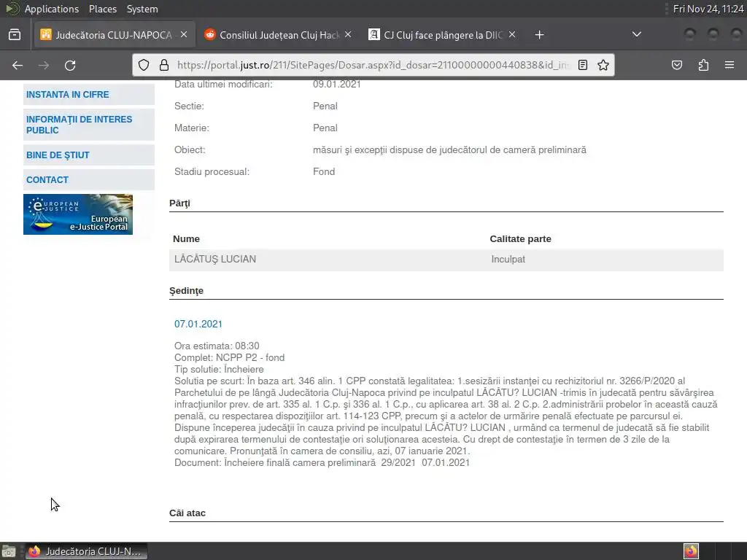The width and height of the screenshot is (747, 560).
Task: Select the 09.01.2021 last modified date value
Action: coord(337,85)
